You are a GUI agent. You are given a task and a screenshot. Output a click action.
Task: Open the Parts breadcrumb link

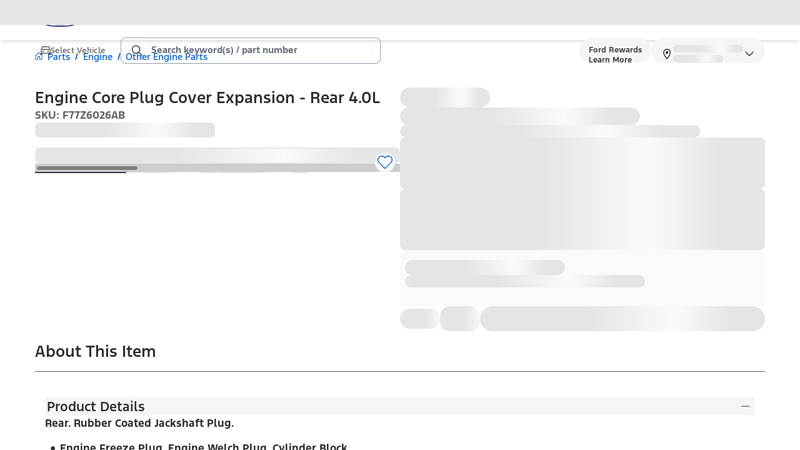(x=58, y=57)
